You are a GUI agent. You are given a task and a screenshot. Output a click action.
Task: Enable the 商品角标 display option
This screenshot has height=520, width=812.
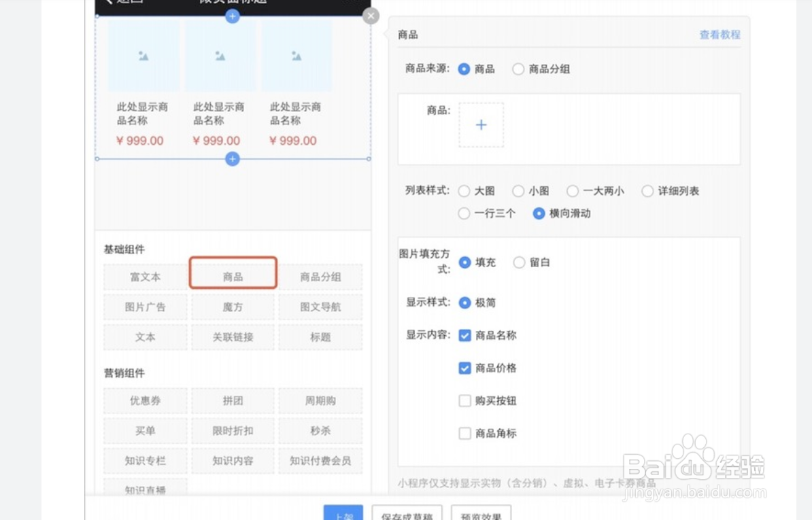(x=464, y=433)
